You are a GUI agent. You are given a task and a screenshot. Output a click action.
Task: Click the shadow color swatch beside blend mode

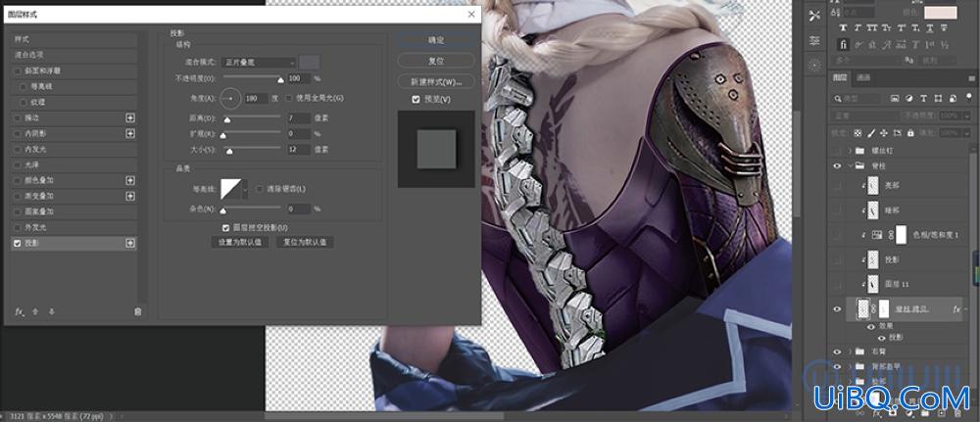pos(310,62)
